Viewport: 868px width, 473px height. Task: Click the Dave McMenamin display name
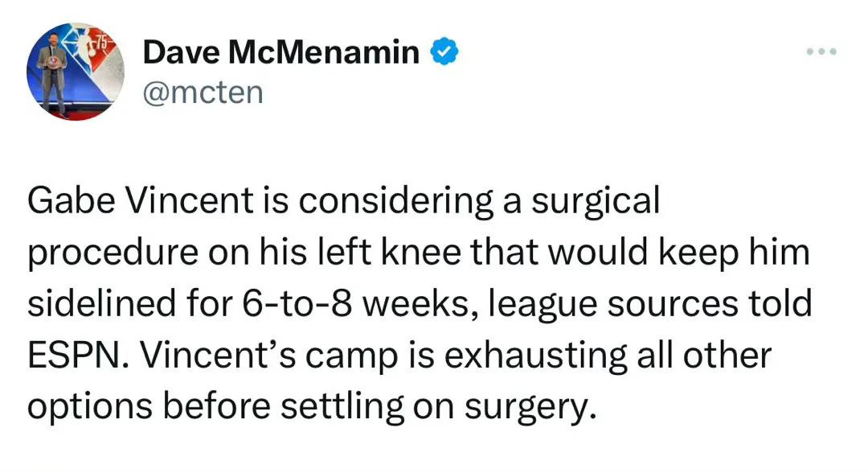(x=280, y=54)
